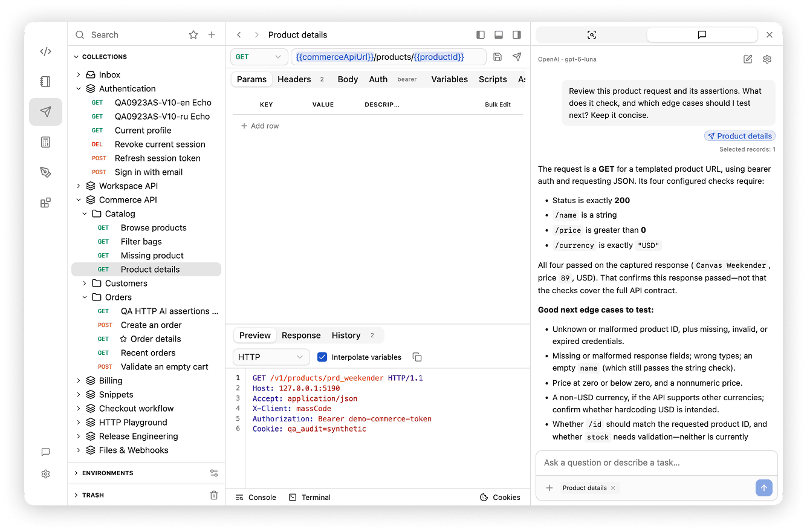The image size is (807, 532).
Task: Start a new chat with the edit icon
Action: [x=748, y=59]
